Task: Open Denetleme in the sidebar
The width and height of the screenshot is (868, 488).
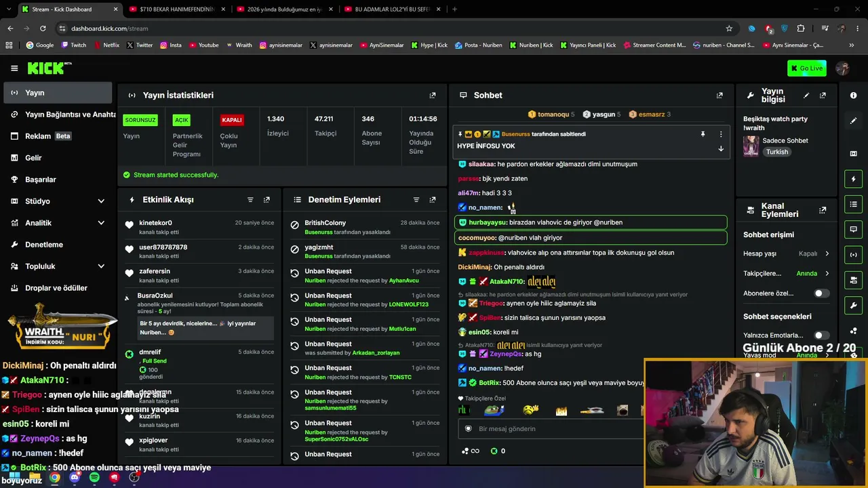Action: coord(58,245)
